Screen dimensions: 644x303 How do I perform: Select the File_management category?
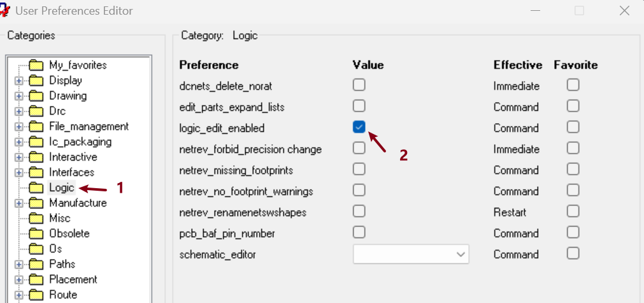(x=89, y=126)
